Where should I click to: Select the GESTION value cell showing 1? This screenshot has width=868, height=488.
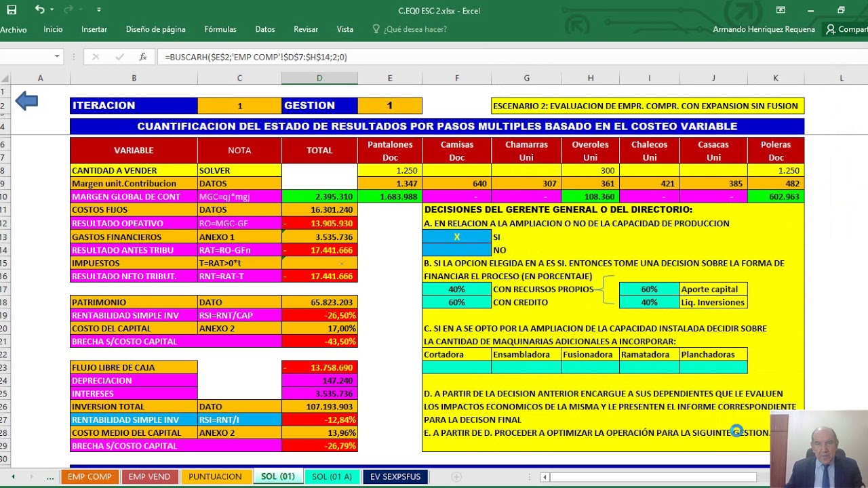pos(390,106)
